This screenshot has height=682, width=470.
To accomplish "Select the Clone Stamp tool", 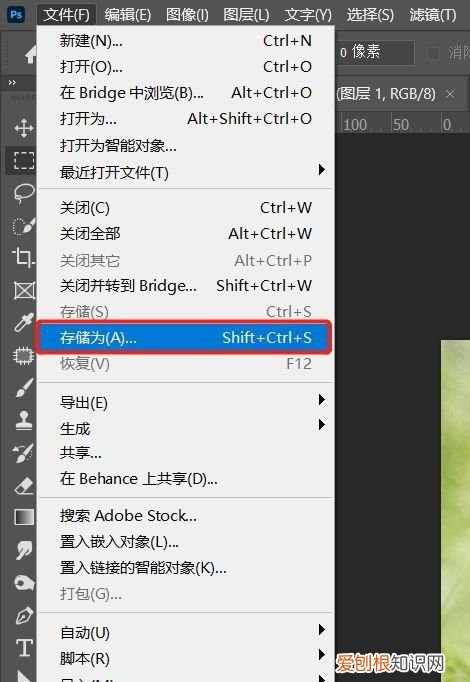I will click(x=23, y=420).
